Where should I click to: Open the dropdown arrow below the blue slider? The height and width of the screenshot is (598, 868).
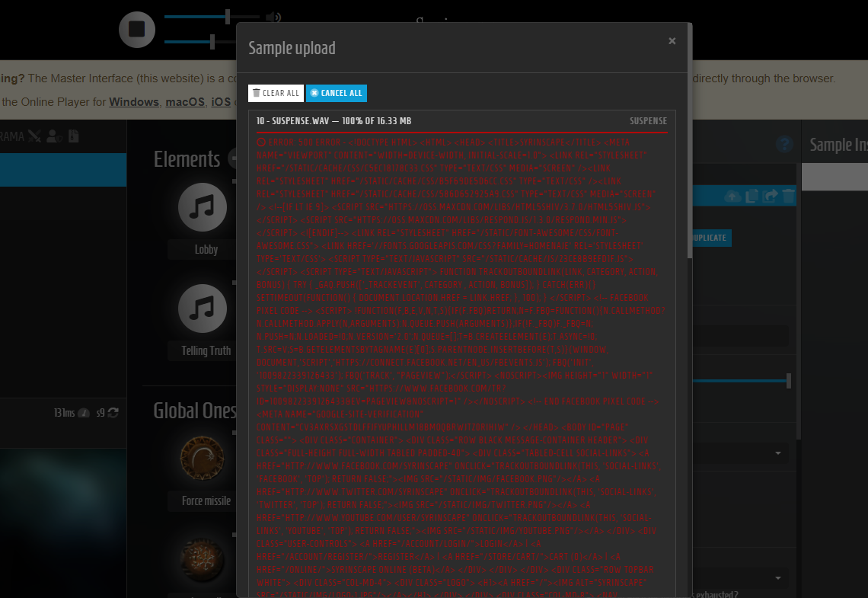pos(777,453)
